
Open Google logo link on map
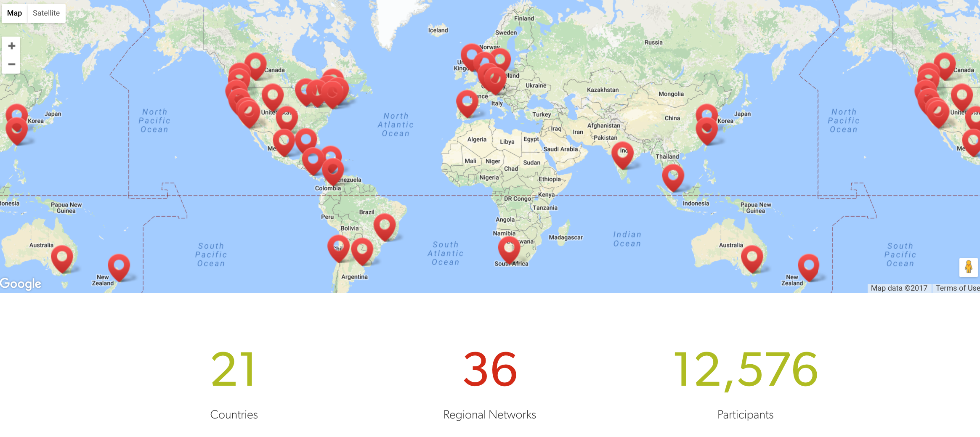tap(21, 284)
